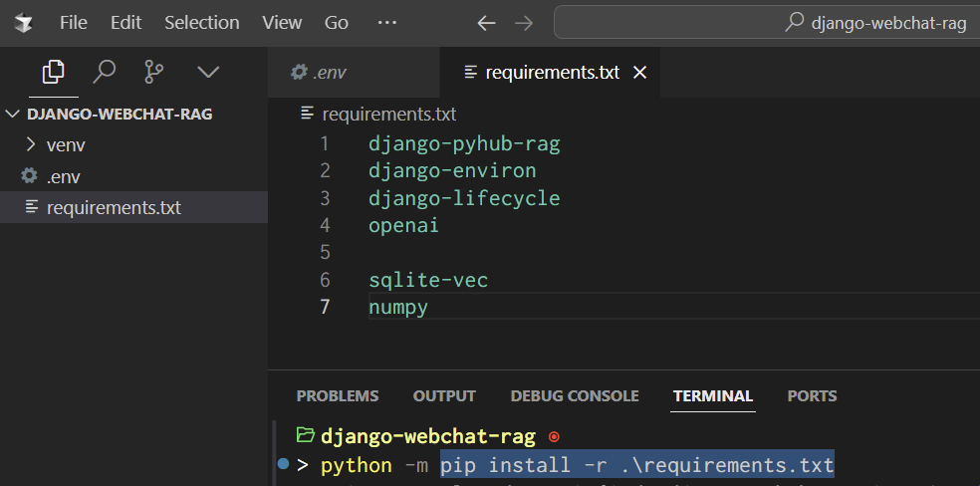
Task: Collapse the DJANGO-WEBCHAT-RAG folder section
Action: click(x=133, y=115)
